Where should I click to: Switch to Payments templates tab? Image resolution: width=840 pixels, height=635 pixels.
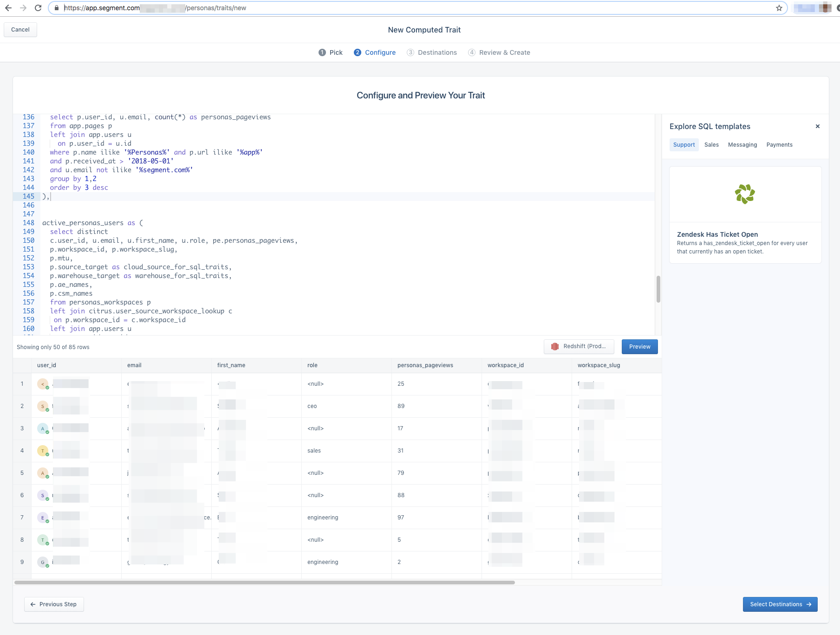(779, 145)
